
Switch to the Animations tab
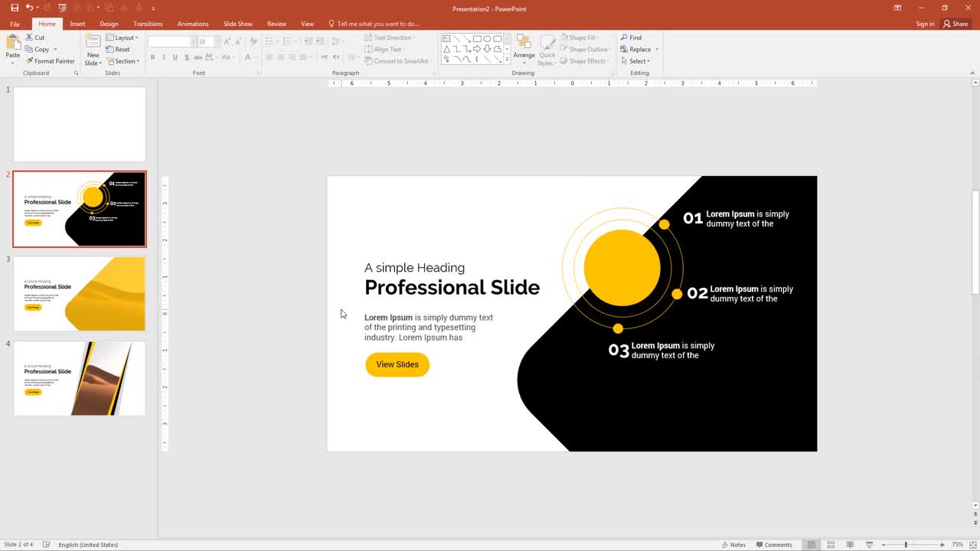[193, 23]
